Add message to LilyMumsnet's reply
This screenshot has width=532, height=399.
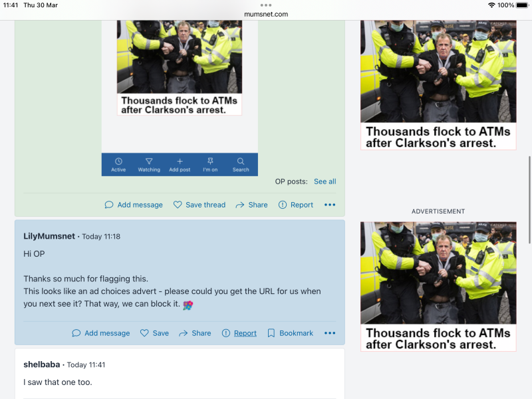click(x=101, y=333)
